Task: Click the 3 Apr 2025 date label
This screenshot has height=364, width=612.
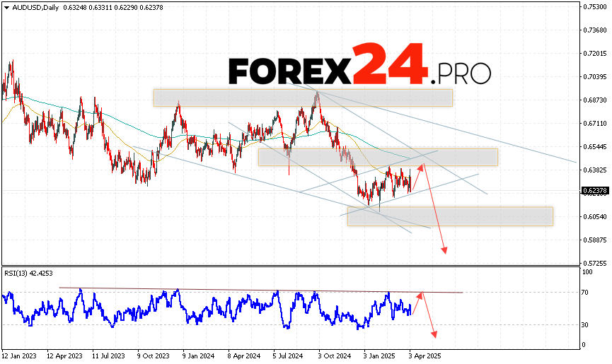Action: 425,357
